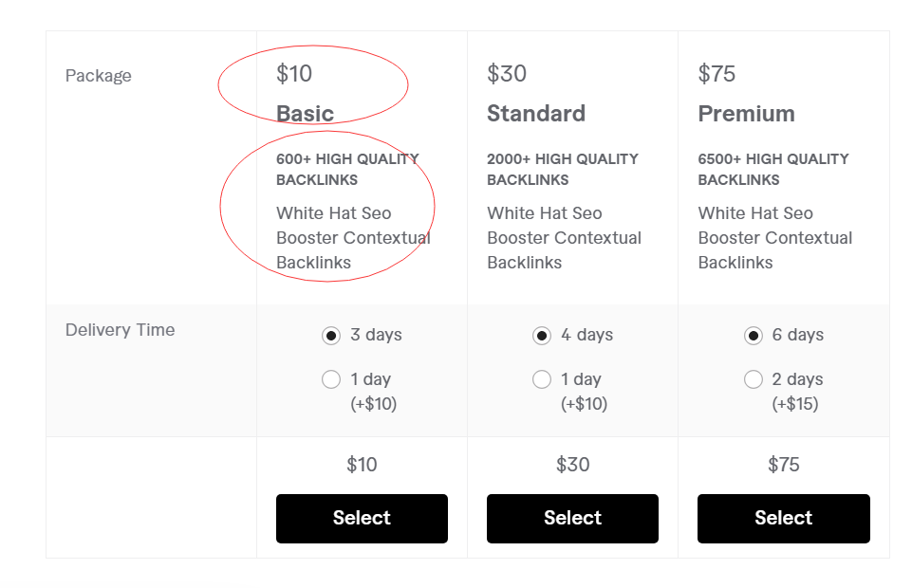This screenshot has height=588, width=912.
Task: Choose 2 days delivery for Premium package
Action: (x=754, y=379)
